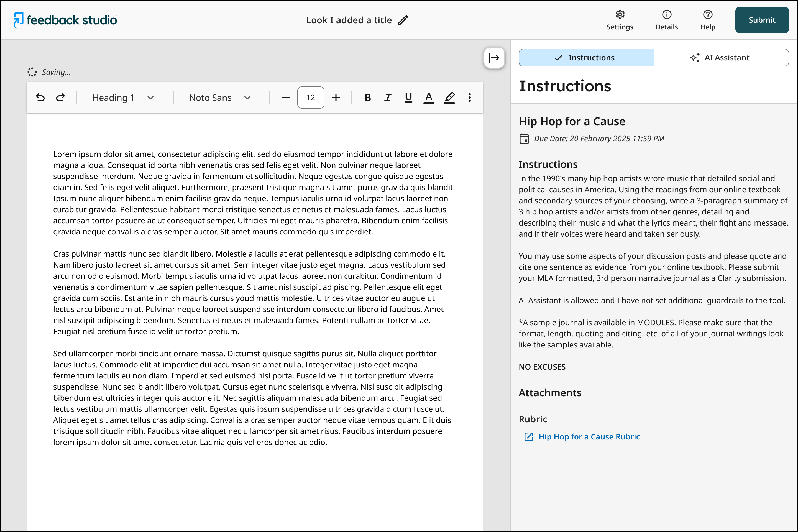This screenshot has height=532, width=798.
Task: Open more formatting options (three dots)
Action: pos(470,98)
